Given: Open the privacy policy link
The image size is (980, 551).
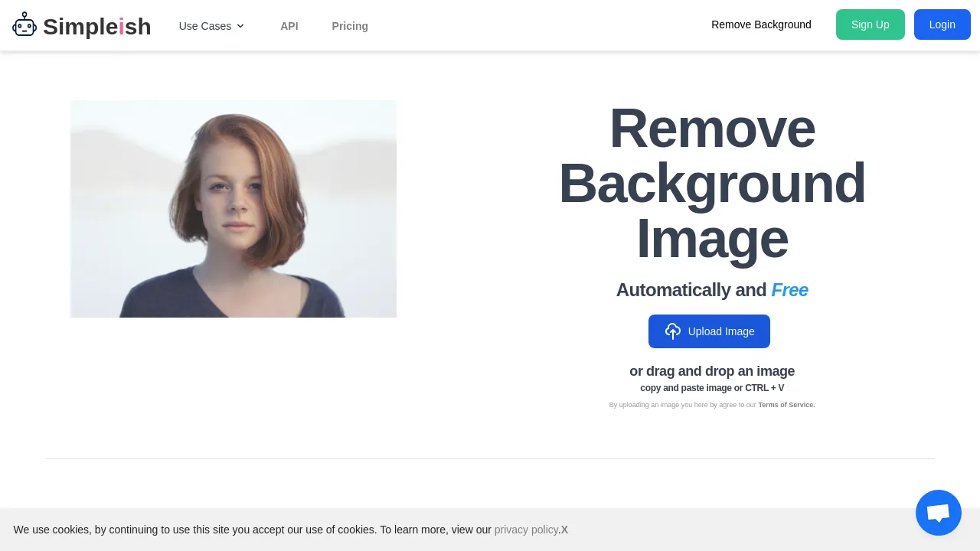Looking at the screenshot, I should pyautogui.click(x=526, y=530).
